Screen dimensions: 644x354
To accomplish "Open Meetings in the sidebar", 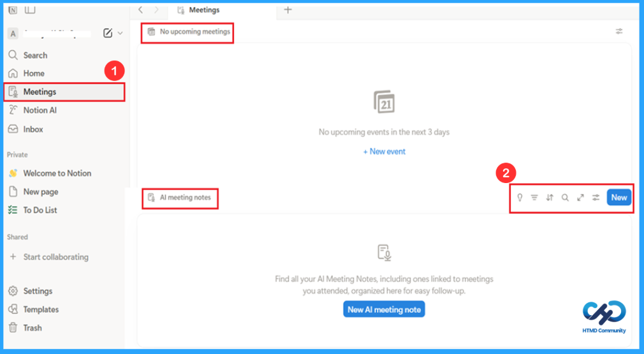I will point(64,92).
